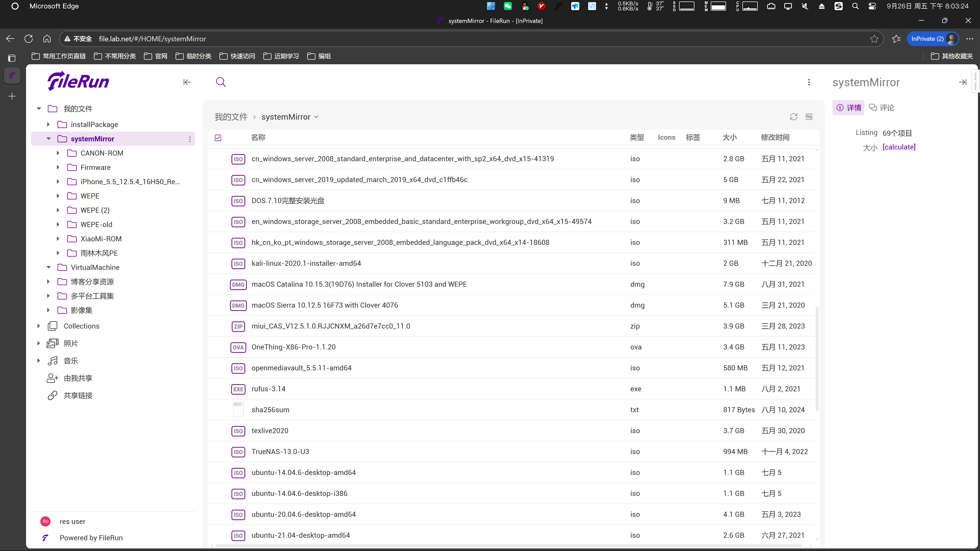Switch to the 评论 comments tab
The width and height of the screenshot is (980, 551).
(x=881, y=108)
